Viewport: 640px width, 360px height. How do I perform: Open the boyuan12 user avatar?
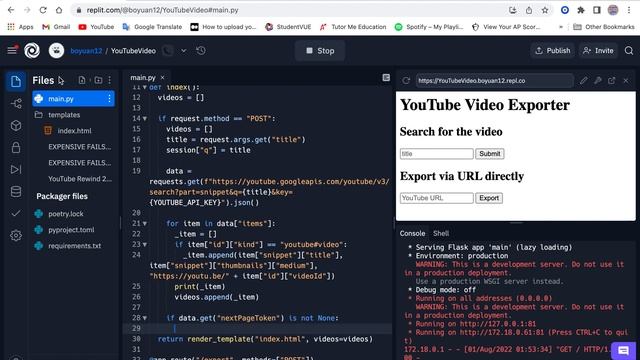[x=56, y=51]
